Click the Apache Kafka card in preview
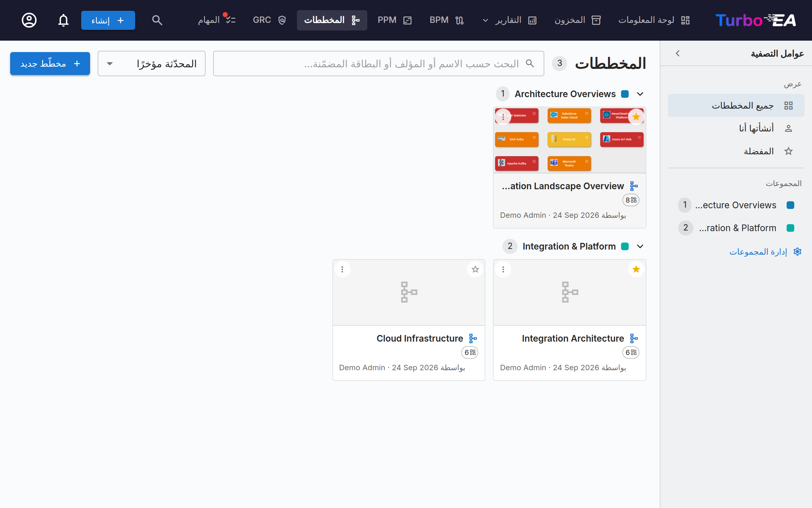Viewport: 812px width, 508px height. point(517,164)
